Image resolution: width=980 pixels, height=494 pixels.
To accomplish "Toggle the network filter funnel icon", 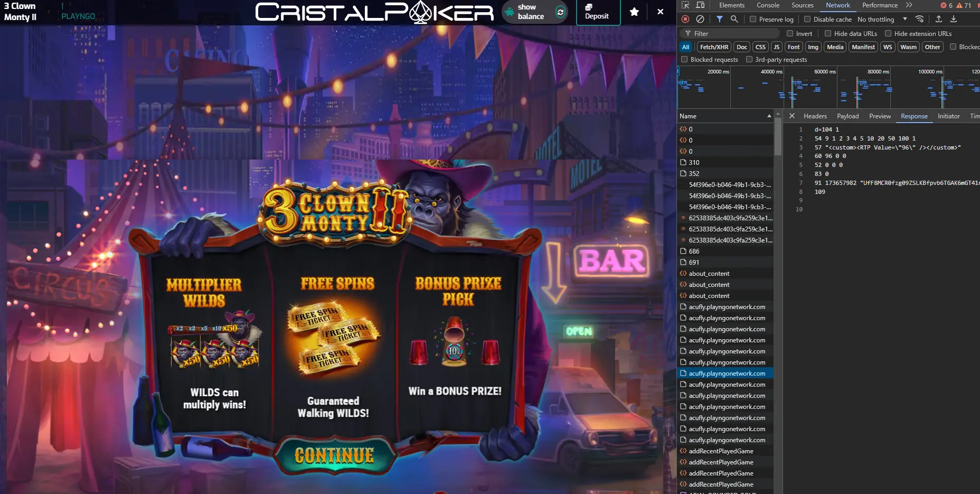I will click(720, 19).
